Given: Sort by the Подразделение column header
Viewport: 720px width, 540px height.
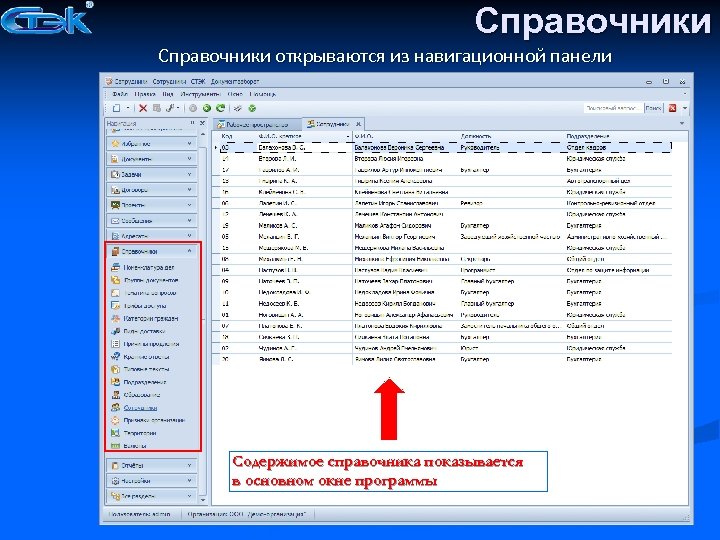Looking at the screenshot, I should tap(619, 136).
